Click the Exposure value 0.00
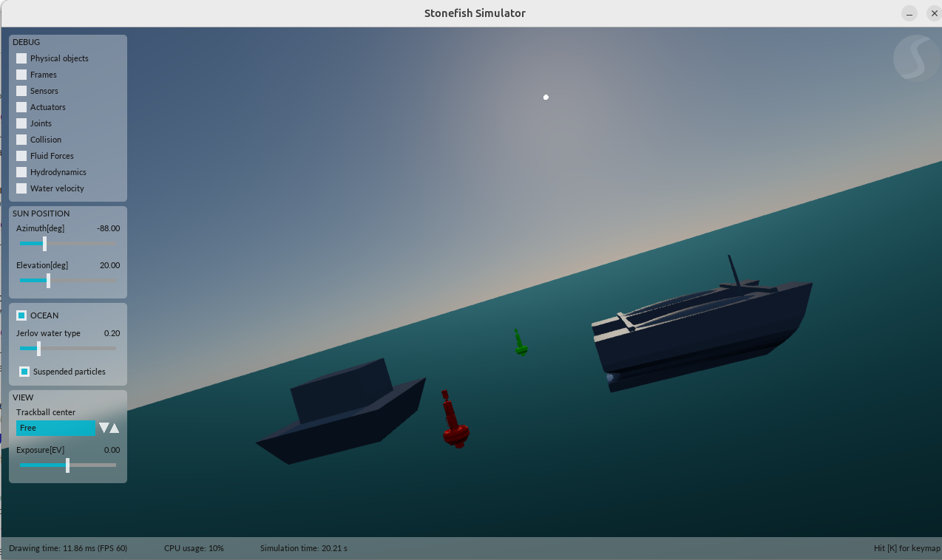The height and width of the screenshot is (560, 942). pyautogui.click(x=112, y=450)
